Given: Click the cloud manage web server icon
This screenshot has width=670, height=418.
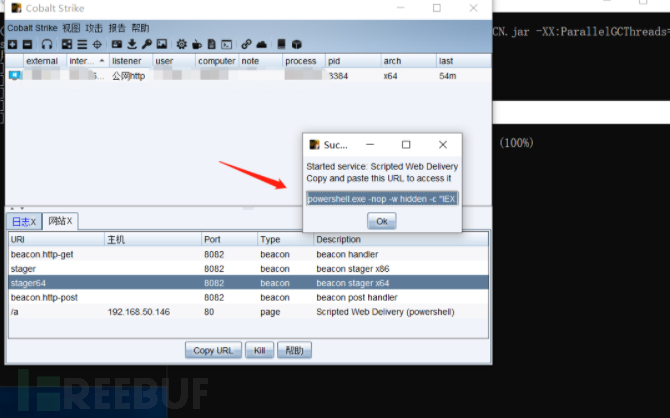Looking at the screenshot, I should coord(262,44).
